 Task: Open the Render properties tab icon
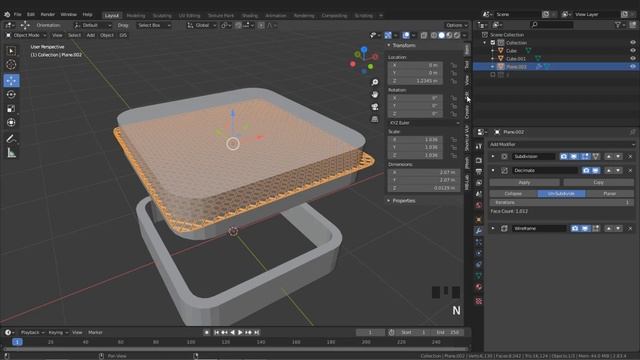[479, 160]
